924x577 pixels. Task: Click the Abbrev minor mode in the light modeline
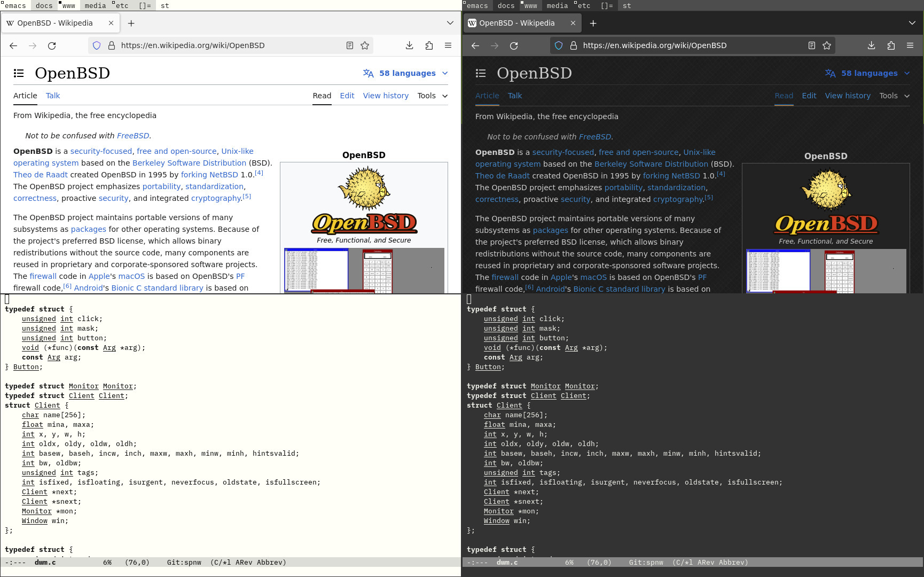pyautogui.click(x=269, y=563)
